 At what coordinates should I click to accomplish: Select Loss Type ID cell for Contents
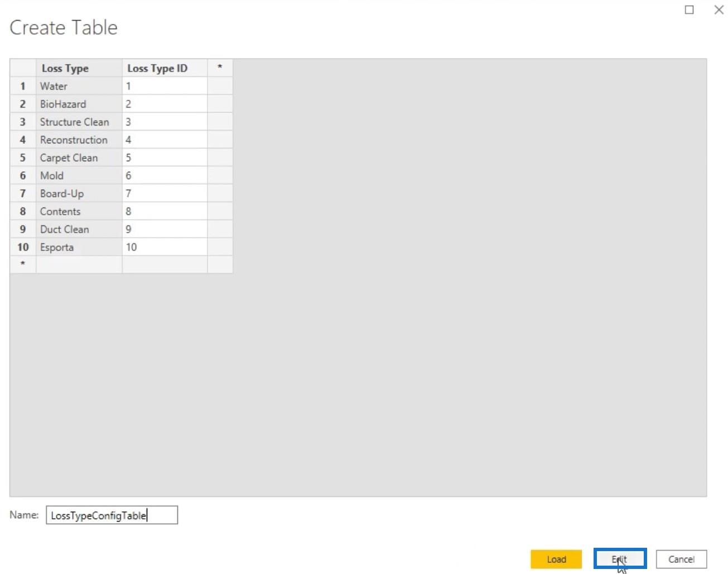pos(165,211)
